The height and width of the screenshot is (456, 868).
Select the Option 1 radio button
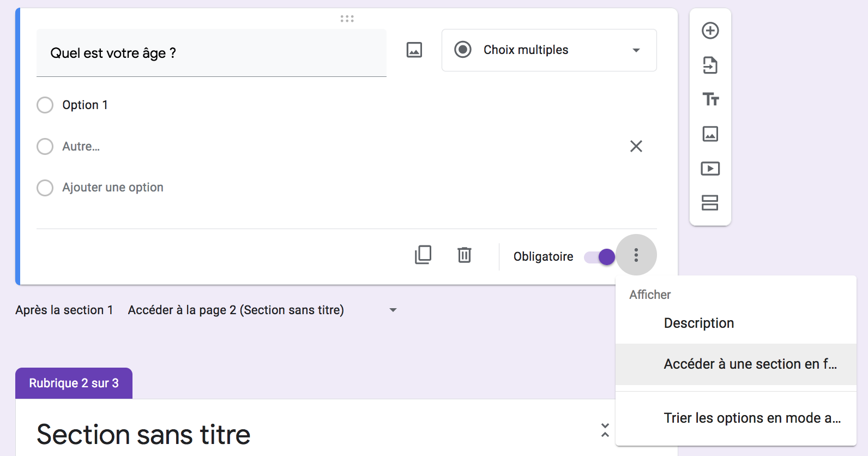click(45, 105)
